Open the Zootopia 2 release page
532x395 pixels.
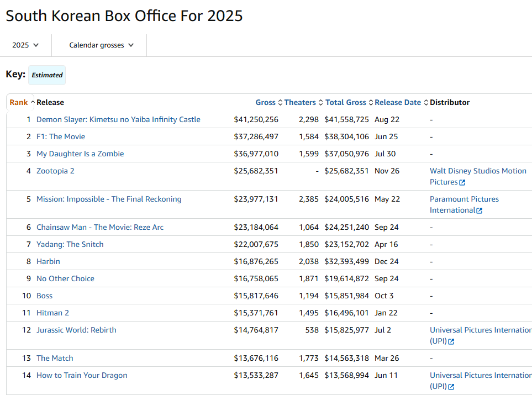point(55,171)
